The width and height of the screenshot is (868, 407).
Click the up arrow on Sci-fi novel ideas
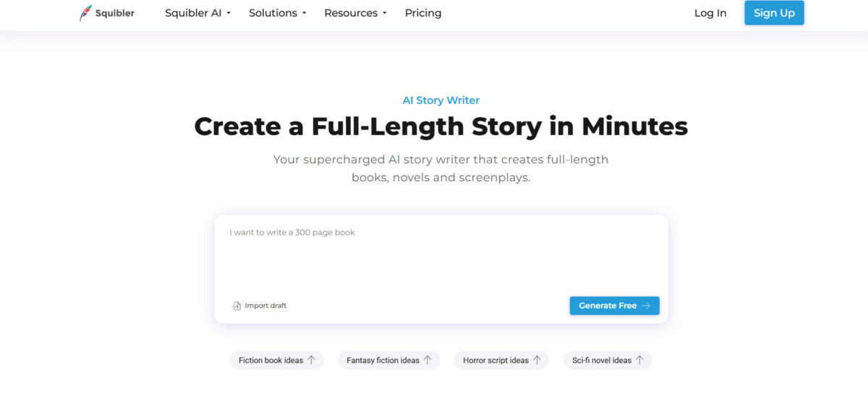639,360
